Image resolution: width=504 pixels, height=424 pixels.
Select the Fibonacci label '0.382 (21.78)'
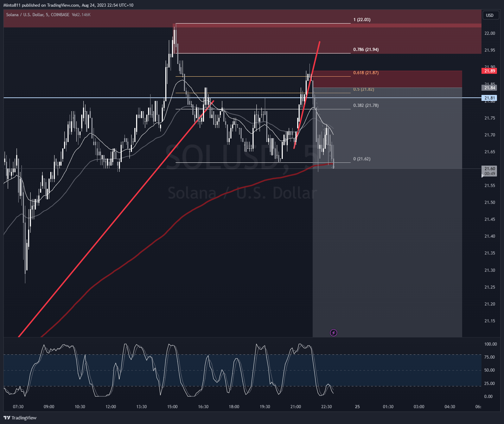point(366,105)
